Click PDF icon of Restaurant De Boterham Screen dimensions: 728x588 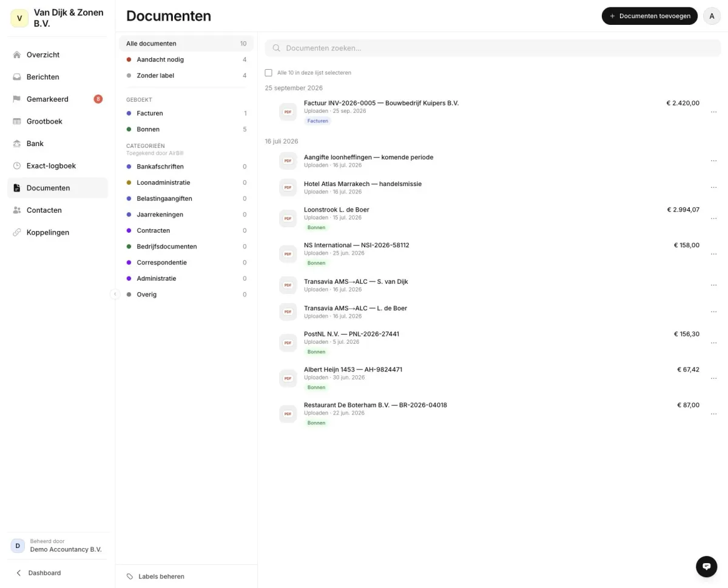click(x=288, y=413)
